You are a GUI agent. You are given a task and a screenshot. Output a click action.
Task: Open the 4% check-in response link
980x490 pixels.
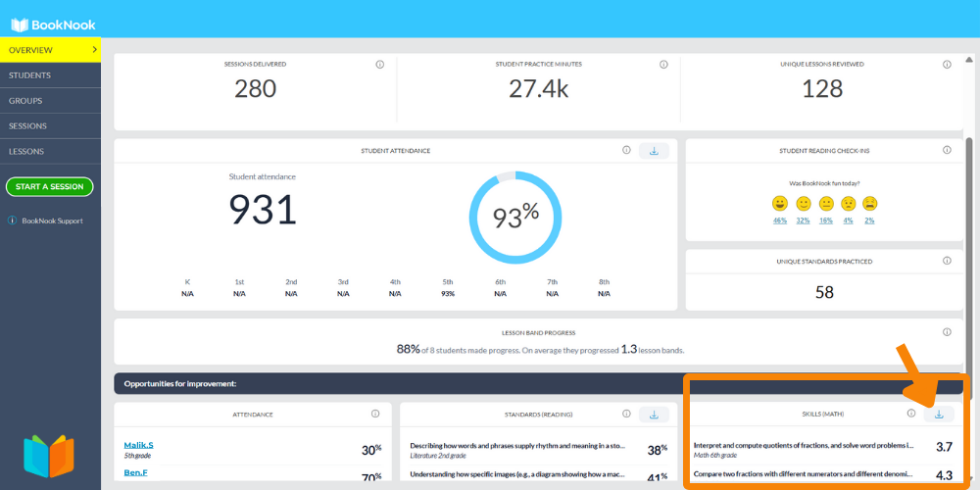tap(848, 220)
